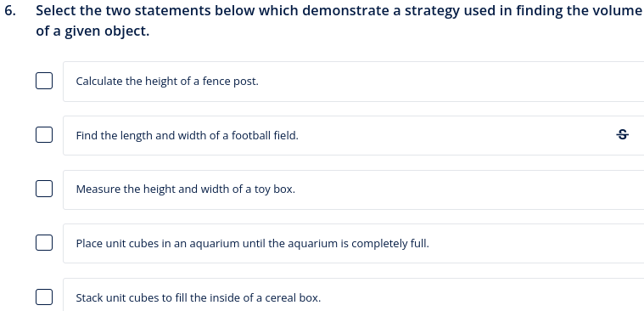Enable the aquarium unit cubes checkbox

click(x=44, y=243)
